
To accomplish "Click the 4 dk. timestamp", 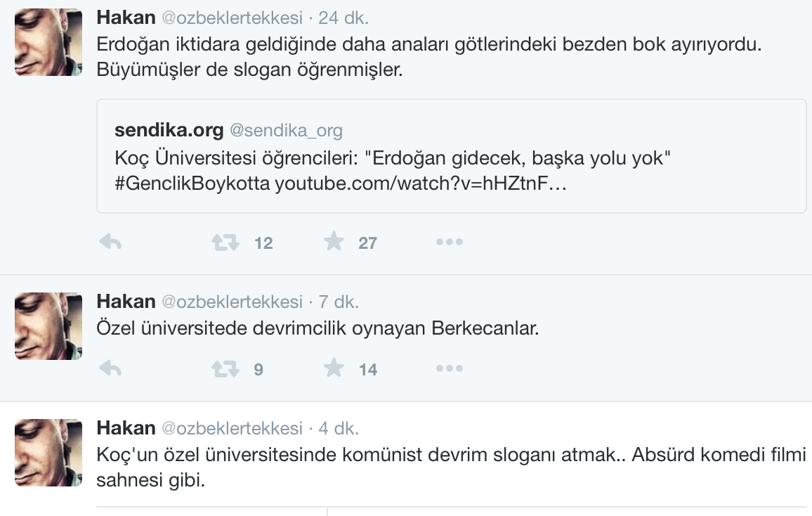I will (338, 428).
